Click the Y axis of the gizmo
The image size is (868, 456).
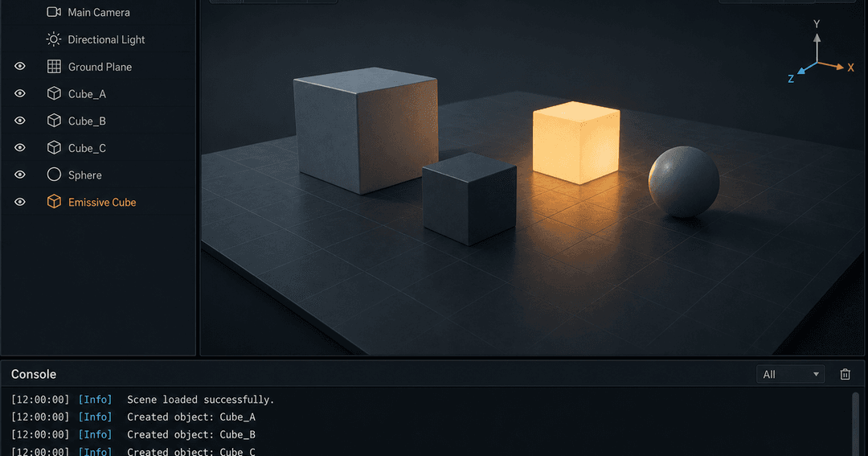817,44
